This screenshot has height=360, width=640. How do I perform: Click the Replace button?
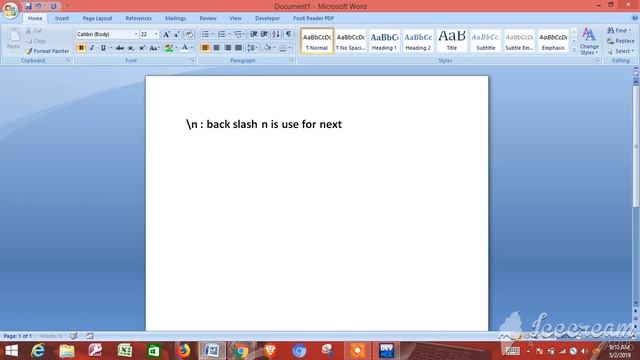point(620,41)
